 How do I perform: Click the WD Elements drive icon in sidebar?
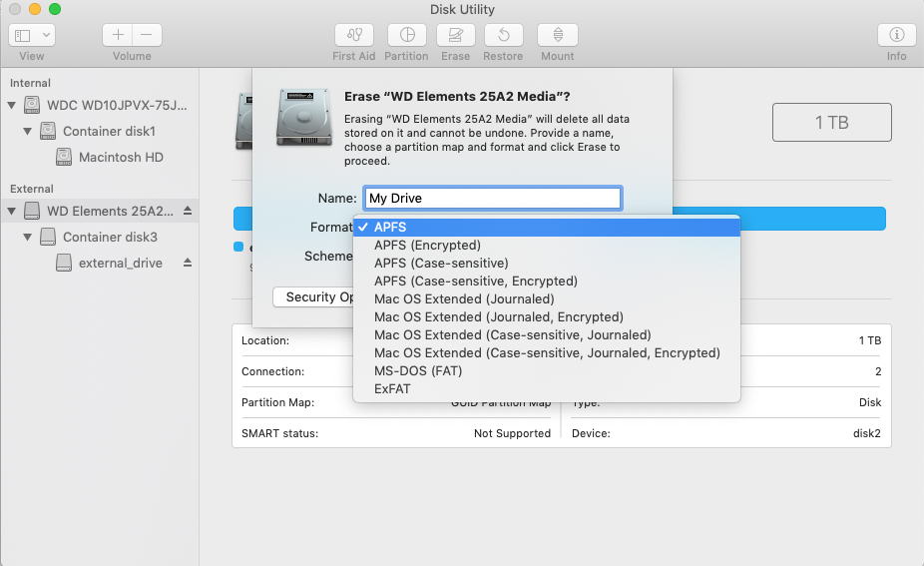click(32, 211)
